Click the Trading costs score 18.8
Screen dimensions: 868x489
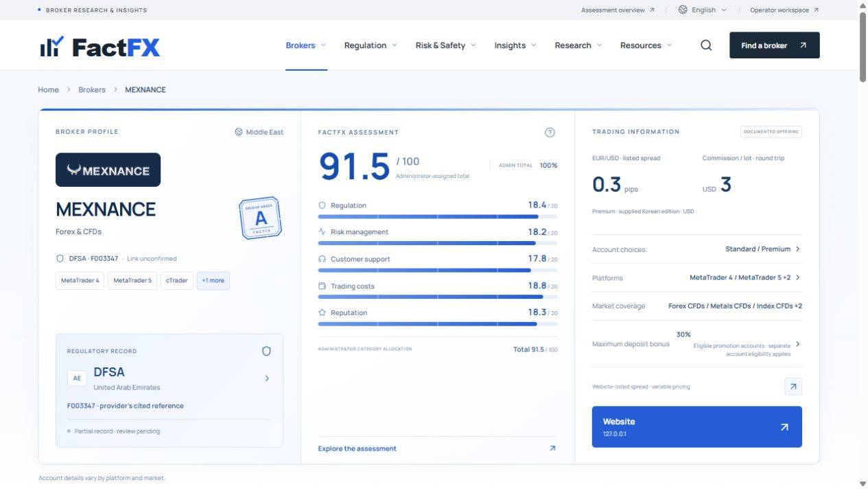click(537, 286)
